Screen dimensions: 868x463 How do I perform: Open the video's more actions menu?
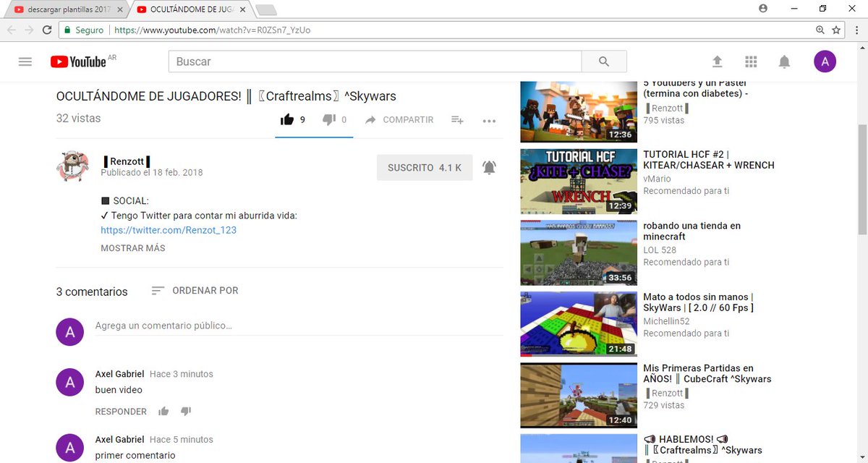(x=489, y=121)
